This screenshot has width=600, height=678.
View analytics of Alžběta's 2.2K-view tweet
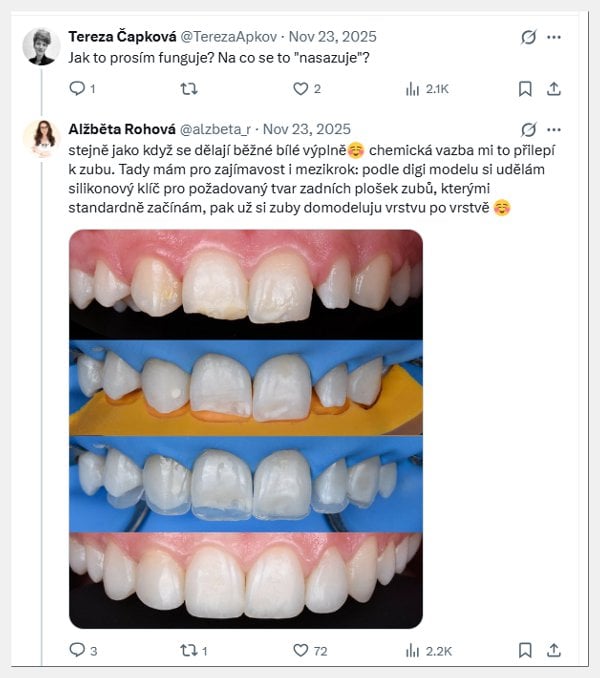tap(413, 651)
